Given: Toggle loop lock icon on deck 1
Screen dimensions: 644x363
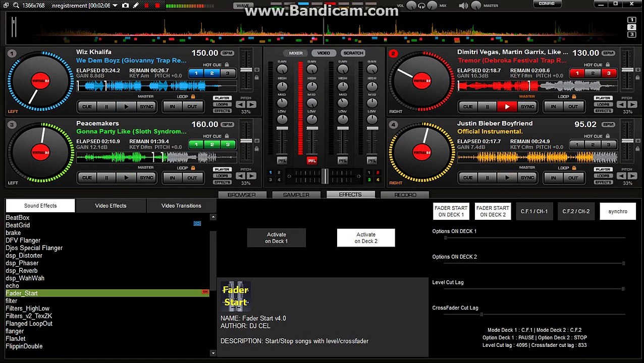Looking at the screenshot, I should (x=193, y=96).
